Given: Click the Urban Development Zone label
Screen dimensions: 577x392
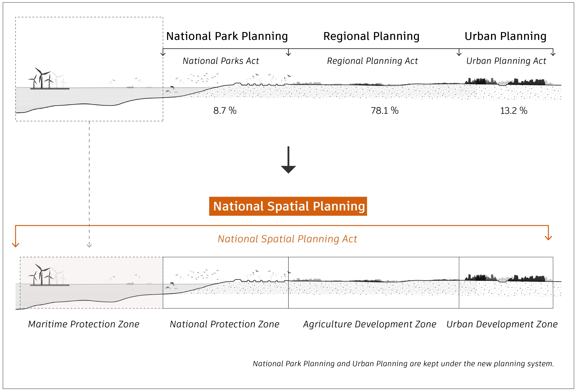Looking at the screenshot, I should 502,324.
